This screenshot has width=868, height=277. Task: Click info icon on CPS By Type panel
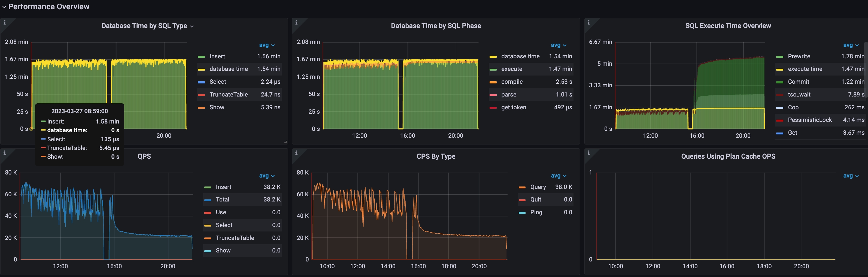click(x=296, y=153)
